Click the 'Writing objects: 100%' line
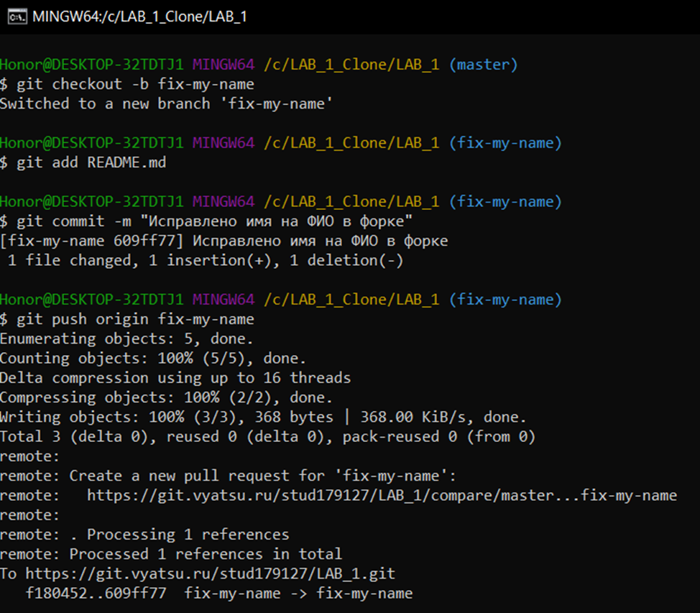The height and width of the screenshot is (613, 700). click(263, 417)
